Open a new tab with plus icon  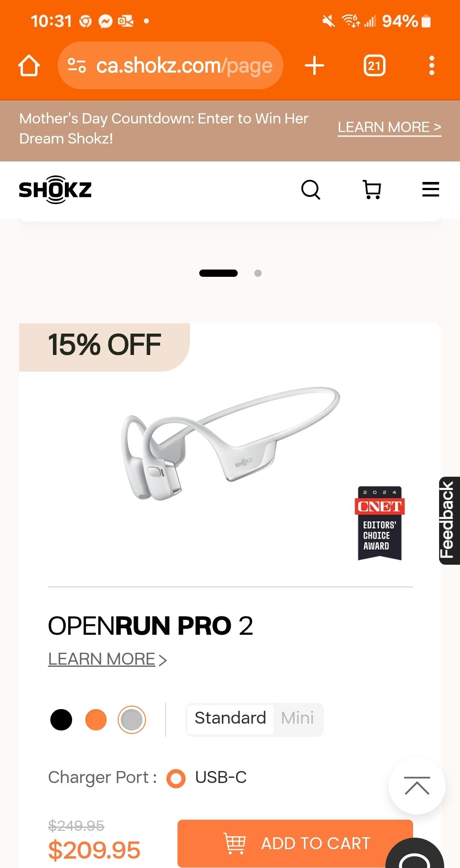tap(314, 65)
